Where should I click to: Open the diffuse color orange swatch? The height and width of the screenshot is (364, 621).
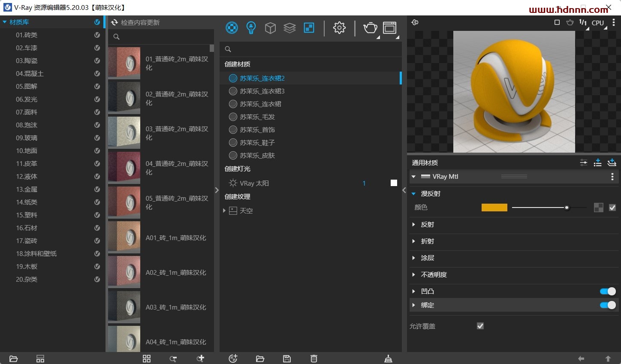coord(494,208)
